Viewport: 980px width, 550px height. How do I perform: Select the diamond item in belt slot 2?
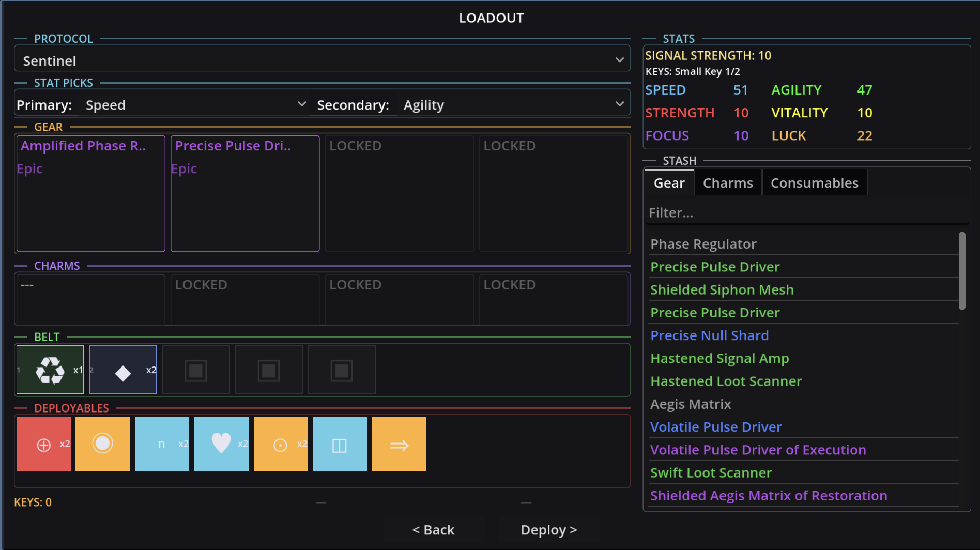[122, 370]
